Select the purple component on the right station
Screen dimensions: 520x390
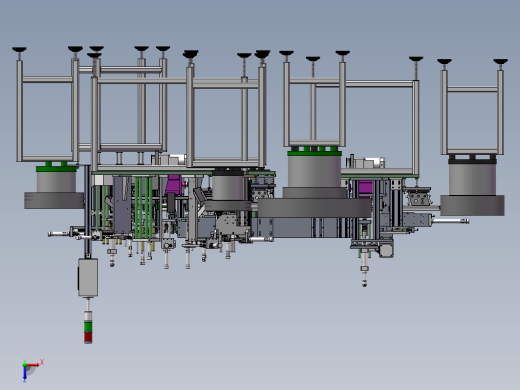[x=364, y=187]
